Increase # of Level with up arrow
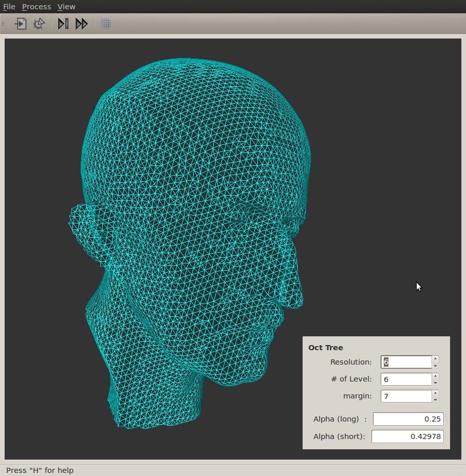Image resolution: width=466 pixels, height=476 pixels. point(435,376)
